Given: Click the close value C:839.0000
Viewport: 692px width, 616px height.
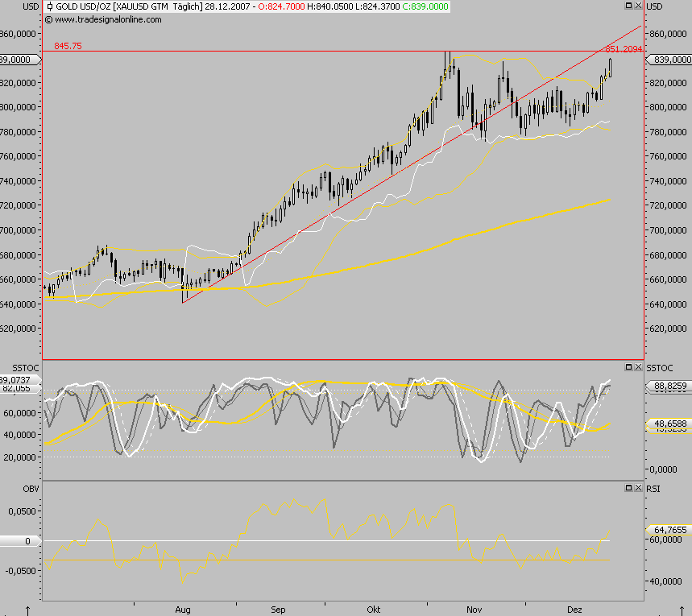Looking at the screenshot, I should tap(425, 6).
